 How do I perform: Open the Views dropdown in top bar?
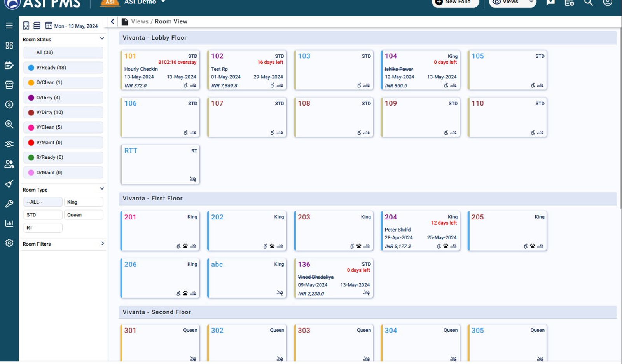[512, 2]
